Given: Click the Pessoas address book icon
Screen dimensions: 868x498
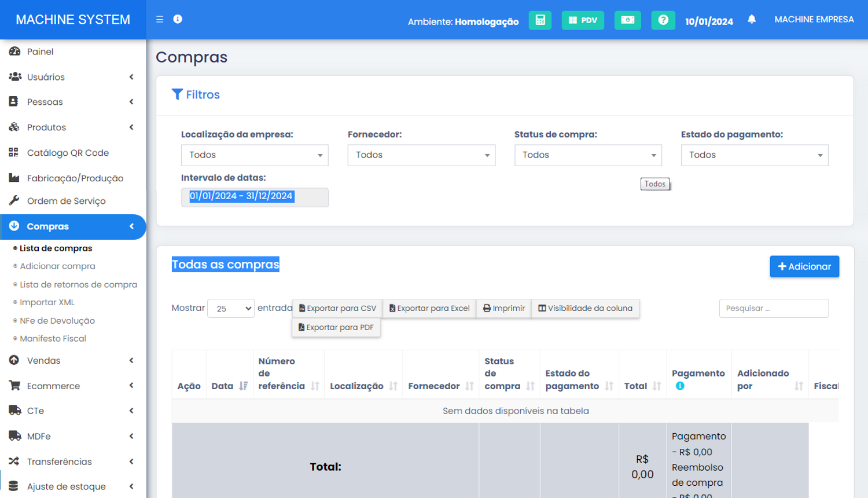Looking at the screenshot, I should [x=13, y=101].
